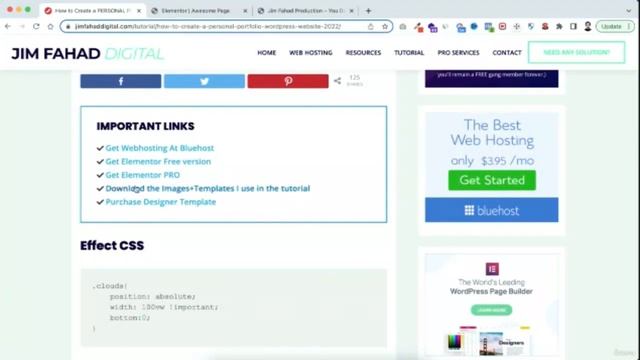Image resolution: width=640 pixels, height=360 pixels.
Task: Click the Update button in Chrome toolbar
Action: coord(615,27)
